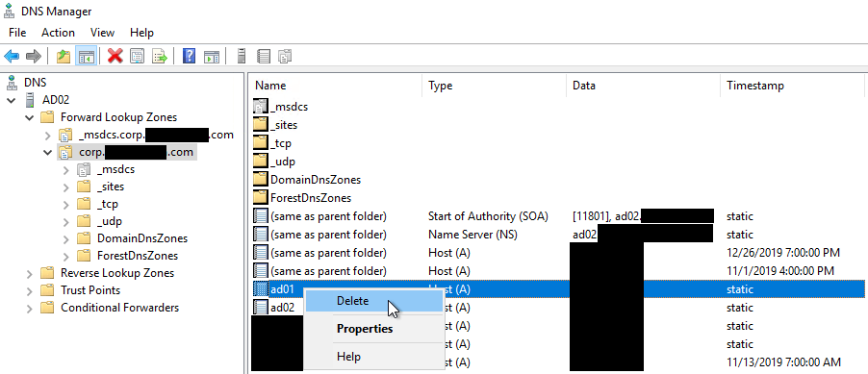Click the Export List toolbar icon
868x374 pixels.
tap(160, 56)
